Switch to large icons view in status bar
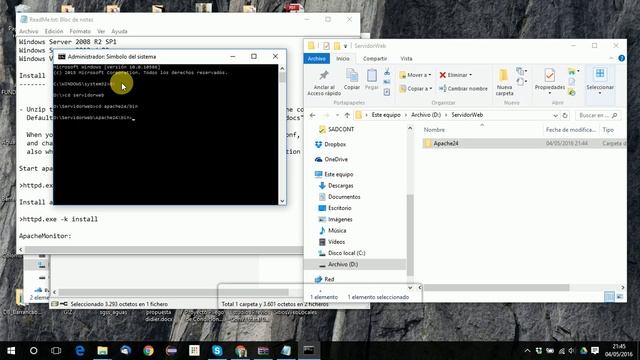Screen dimensions: 640x360 pyautogui.click(x=620, y=297)
